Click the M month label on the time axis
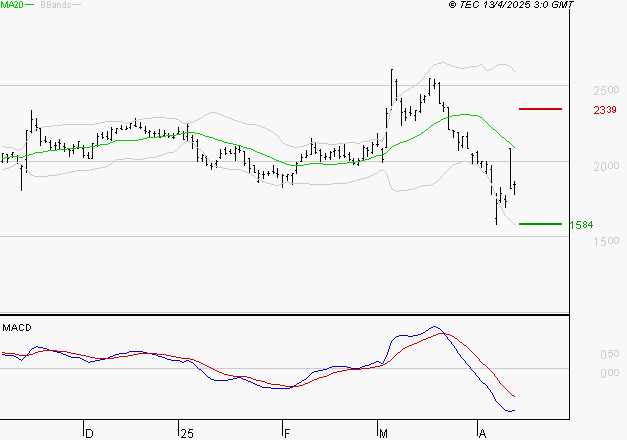The height and width of the screenshot is (440, 627). [x=383, y=434]
